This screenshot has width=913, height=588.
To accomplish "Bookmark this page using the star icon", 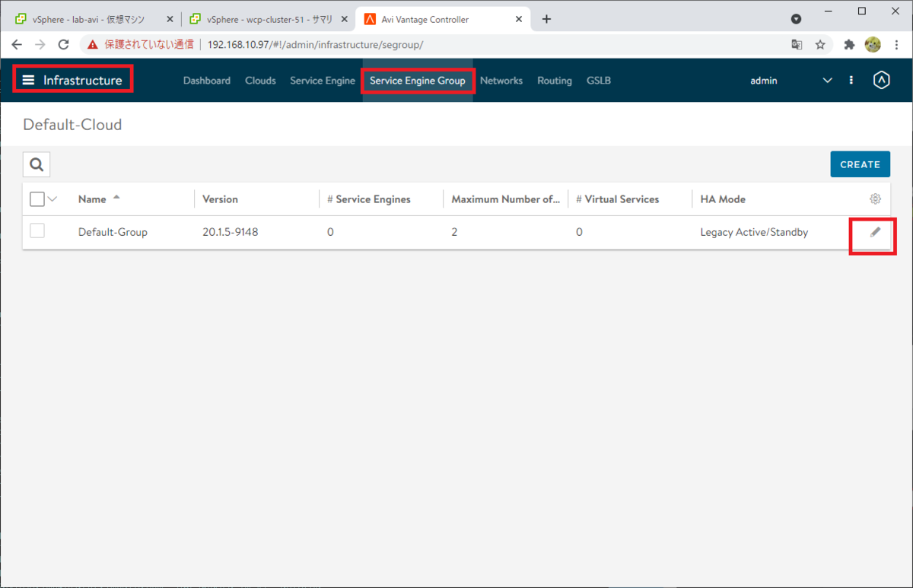I will 821,45.
